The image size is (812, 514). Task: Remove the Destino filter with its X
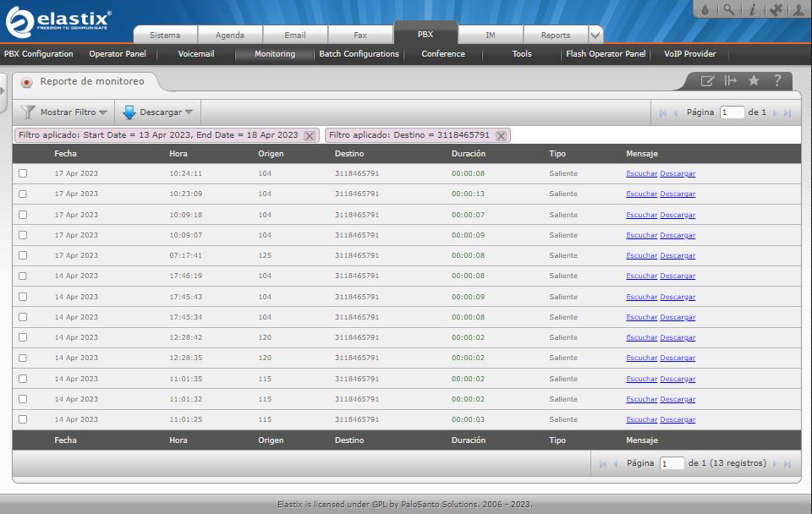coord(501,135)
